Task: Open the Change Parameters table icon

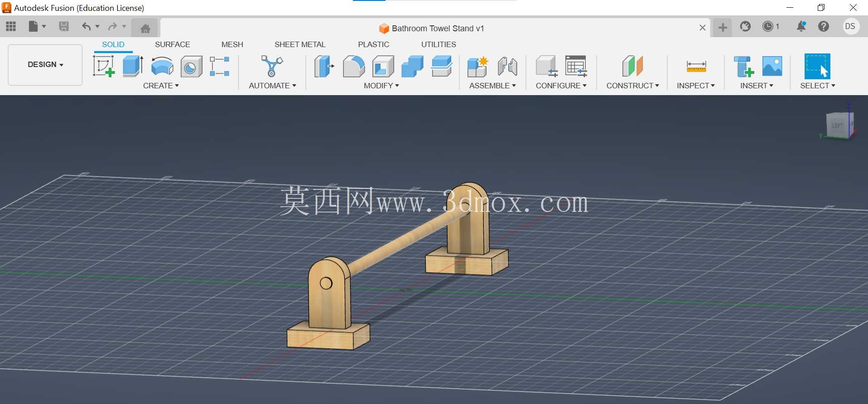Action: (576, 66)
